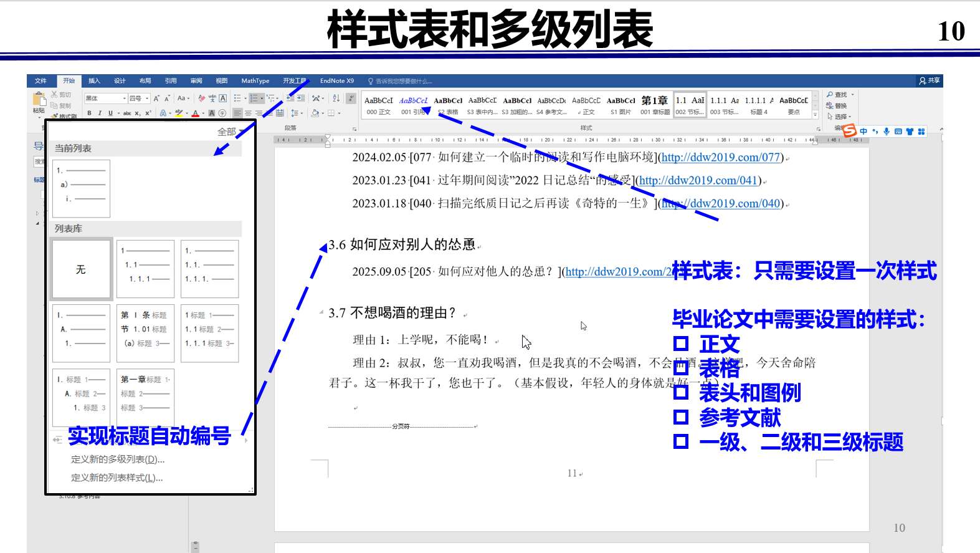Switch to the 设计 (Design) tab
Image resolution: width=980 pixels, height=553 pixels.
pyautogui.click(x=120, y=81)
